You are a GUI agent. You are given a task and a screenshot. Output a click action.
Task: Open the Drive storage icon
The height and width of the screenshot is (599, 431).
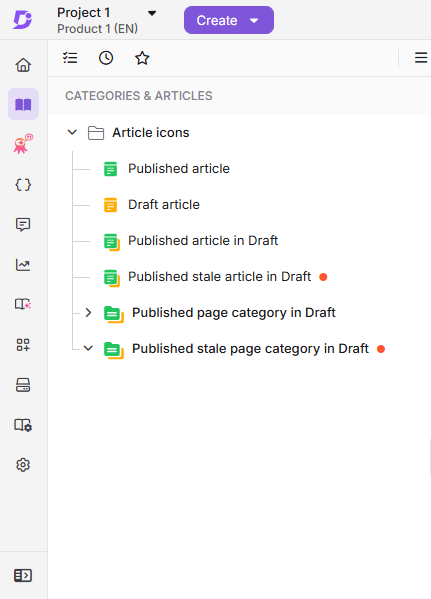click(23, 385)
